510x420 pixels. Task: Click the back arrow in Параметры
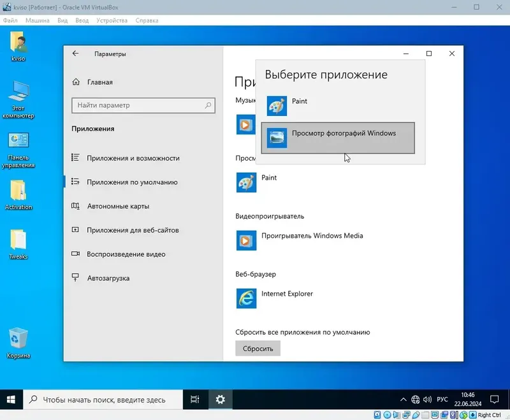click(x=76, y=54)
